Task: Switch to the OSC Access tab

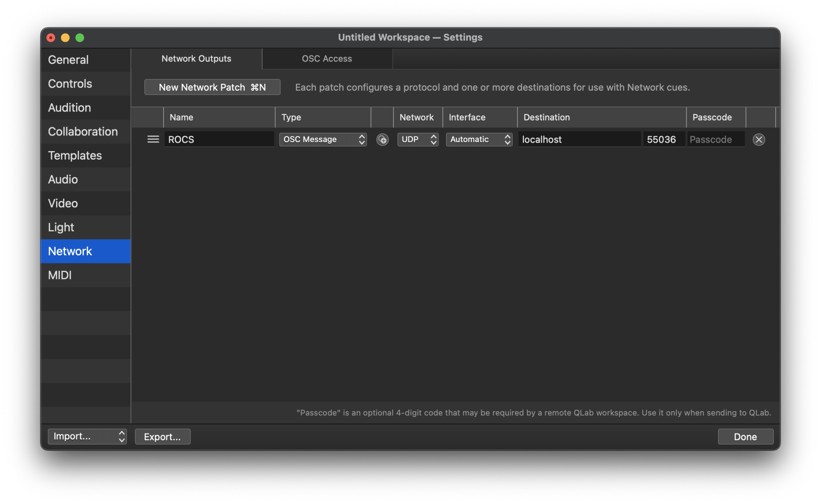Action: [326, 59]
